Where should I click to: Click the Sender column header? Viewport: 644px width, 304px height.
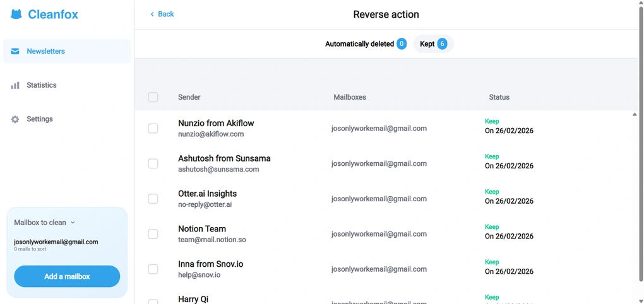189,97
